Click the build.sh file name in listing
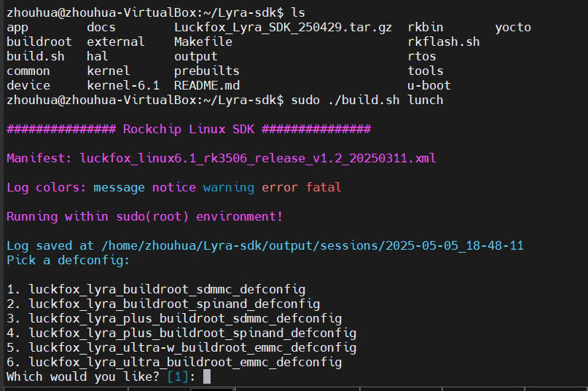 point(36,56)
